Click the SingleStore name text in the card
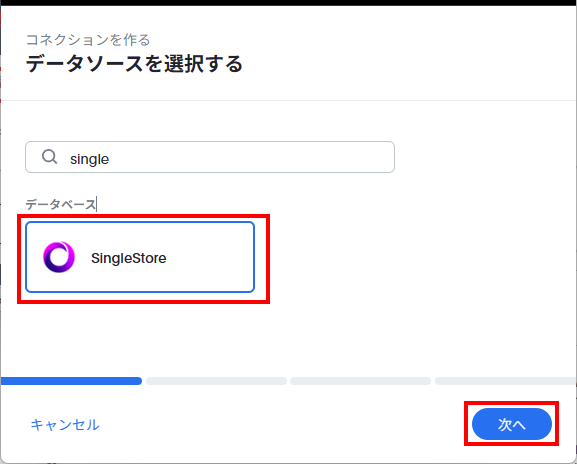The width and height of the screenshot is (577, 464). pos(128,258)
